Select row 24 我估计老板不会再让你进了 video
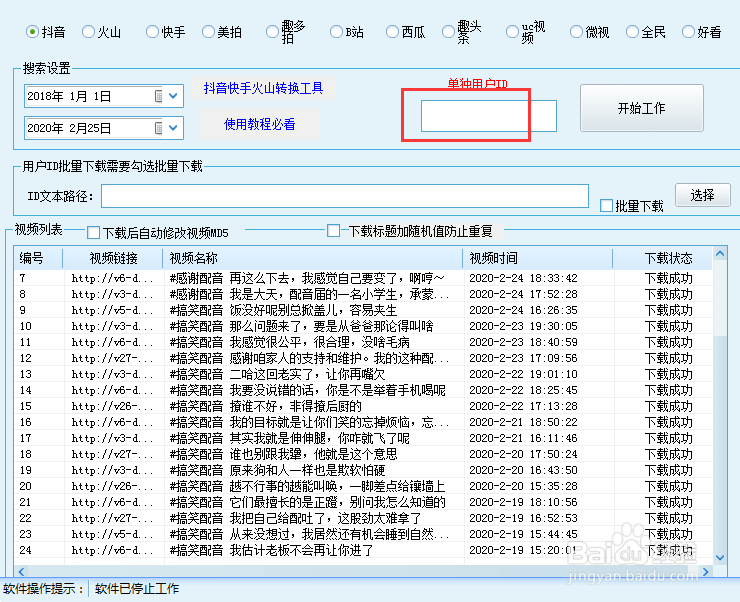740x602 pixels. click(x=363, y=551)
